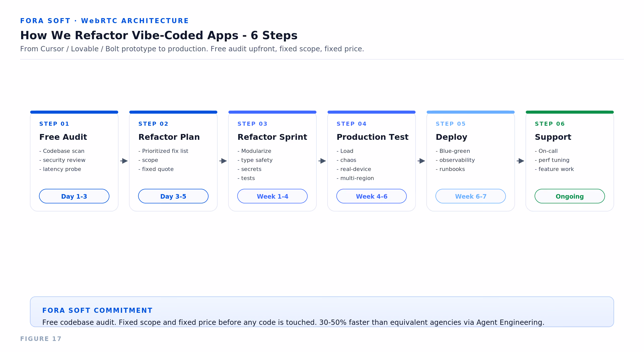Click the 'On-call' bullet
Screen dimensions: 644x352
(546, 151)
